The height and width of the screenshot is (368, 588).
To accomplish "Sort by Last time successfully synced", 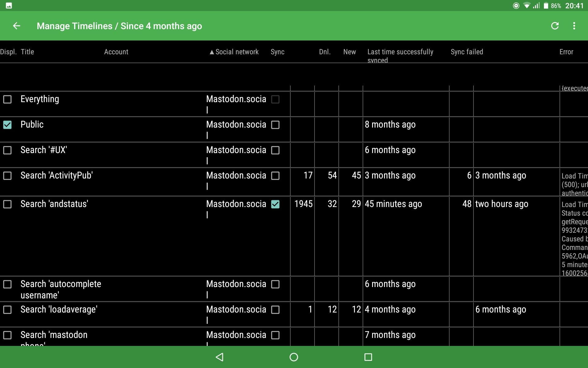I will 400,56.
